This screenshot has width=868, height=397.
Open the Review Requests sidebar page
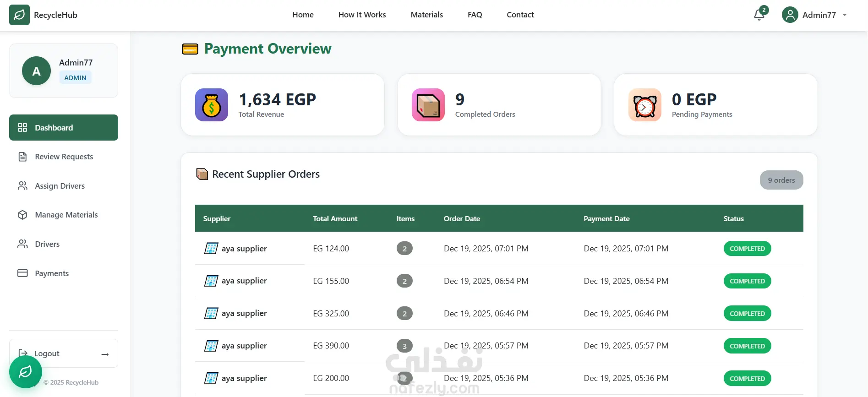click(64, 157)
